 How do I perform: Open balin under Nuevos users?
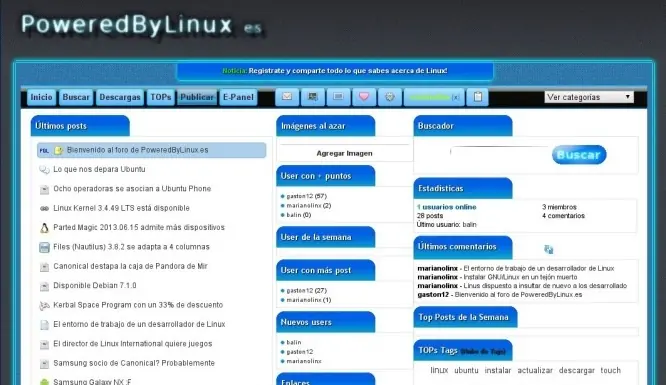[x=294, y=343]
